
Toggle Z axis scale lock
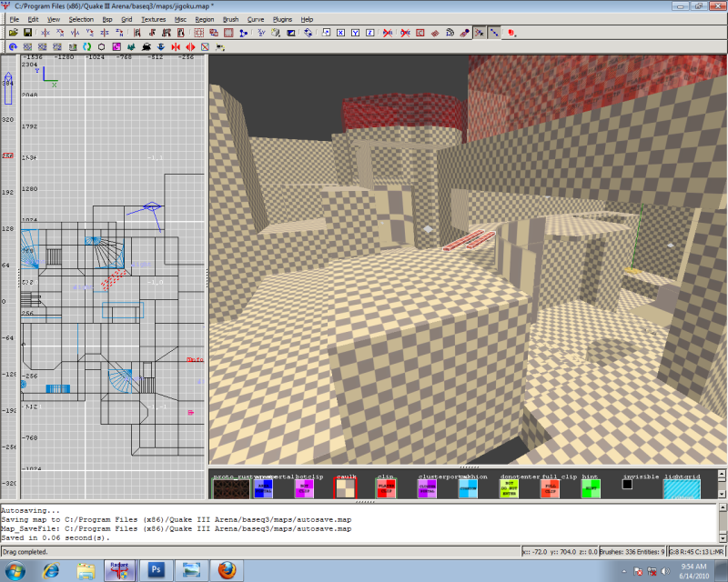tap(370, 33)
